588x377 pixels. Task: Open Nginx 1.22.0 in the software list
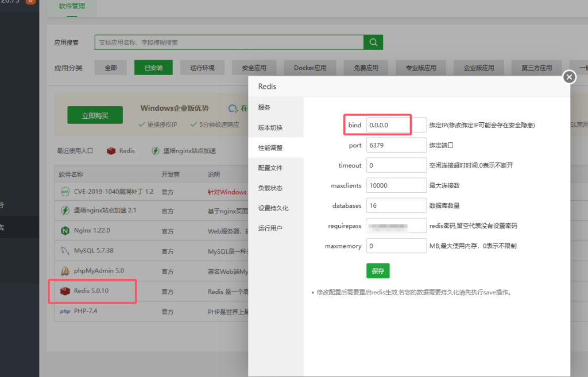[x=92, y=231]
